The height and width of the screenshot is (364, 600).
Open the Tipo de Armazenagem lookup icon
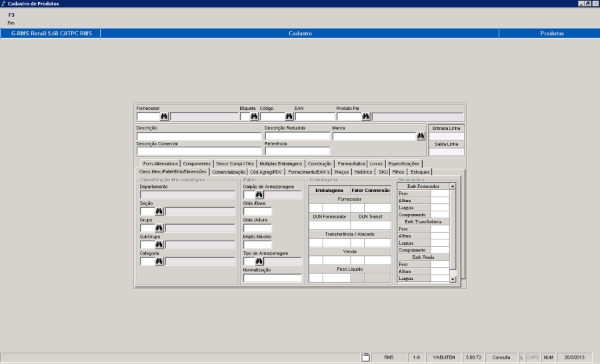coord(259,261)
